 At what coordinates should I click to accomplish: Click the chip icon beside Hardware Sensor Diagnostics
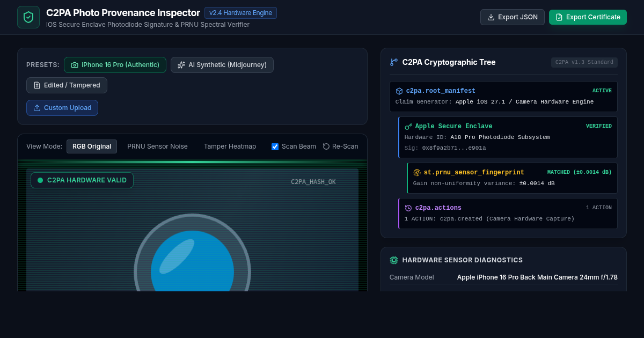click(394, 260)
